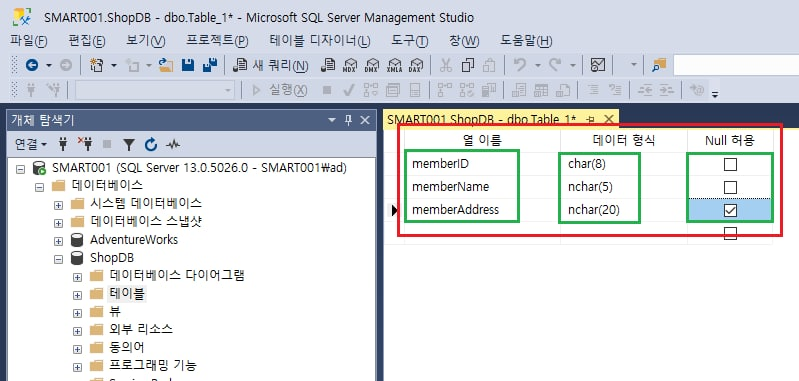This screenshot has width=799, height=381.
Task: Click the Undo arrow icon
Action: click(x=520, y=65)
